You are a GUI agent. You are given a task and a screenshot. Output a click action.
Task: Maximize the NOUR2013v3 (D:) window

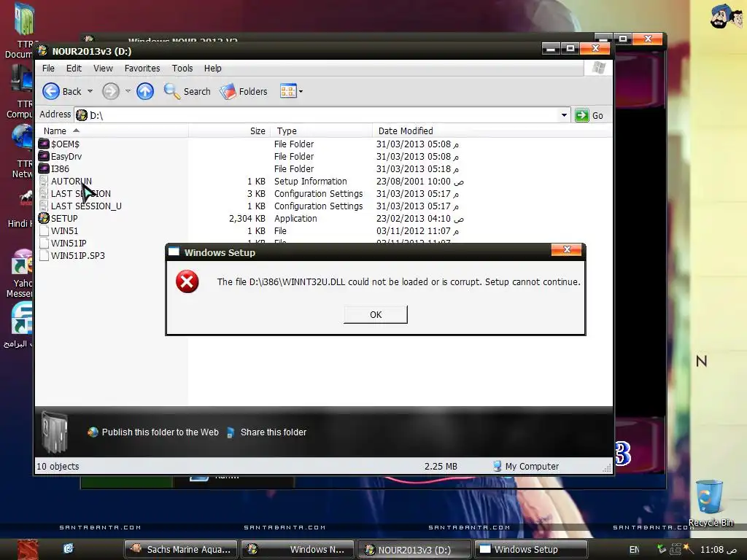click(x=570, y=49)
